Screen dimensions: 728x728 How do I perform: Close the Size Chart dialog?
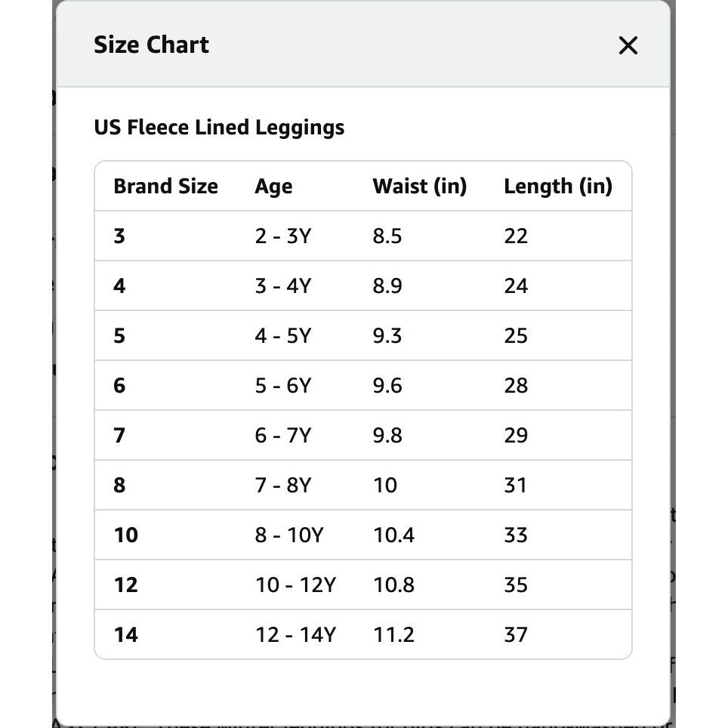coord(628,45)
